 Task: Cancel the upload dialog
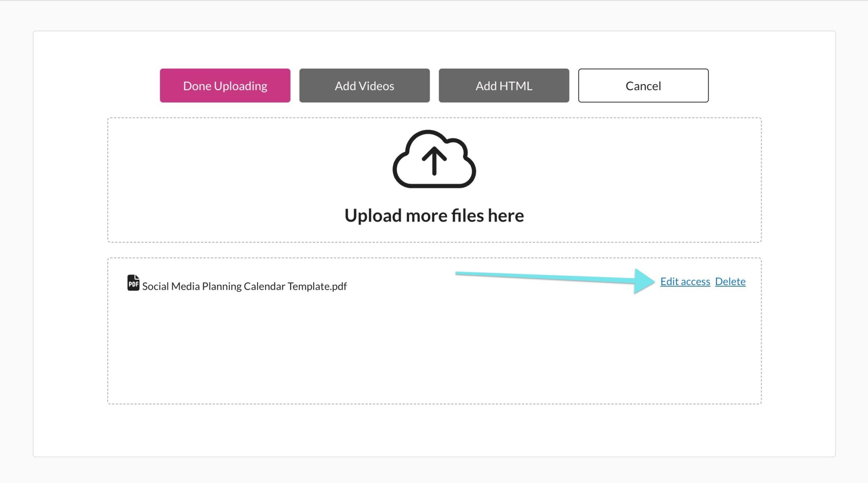(643, 86)
